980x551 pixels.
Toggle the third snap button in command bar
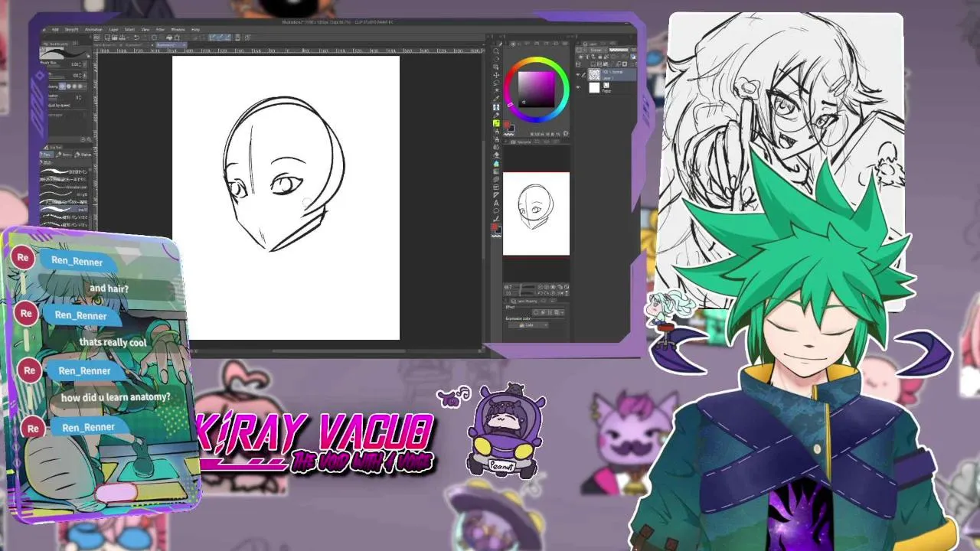tap(227, 37)
